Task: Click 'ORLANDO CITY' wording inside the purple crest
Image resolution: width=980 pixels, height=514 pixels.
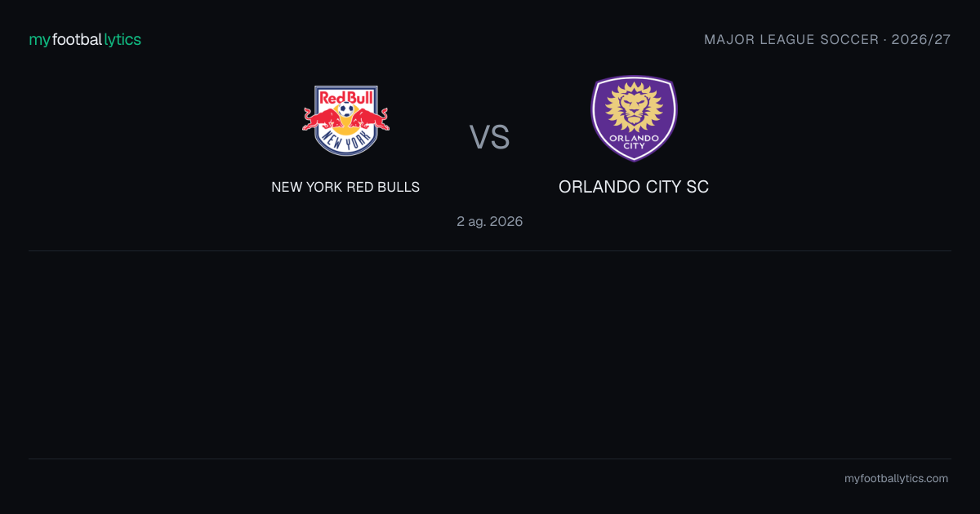Action: (634, 141)
